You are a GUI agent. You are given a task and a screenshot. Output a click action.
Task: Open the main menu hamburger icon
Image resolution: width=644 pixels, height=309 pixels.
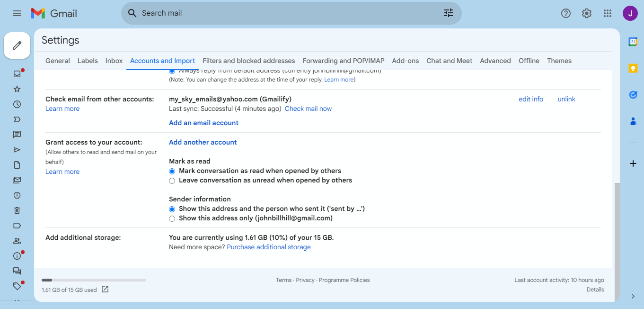pyautogui.click(x=17, y=13)
